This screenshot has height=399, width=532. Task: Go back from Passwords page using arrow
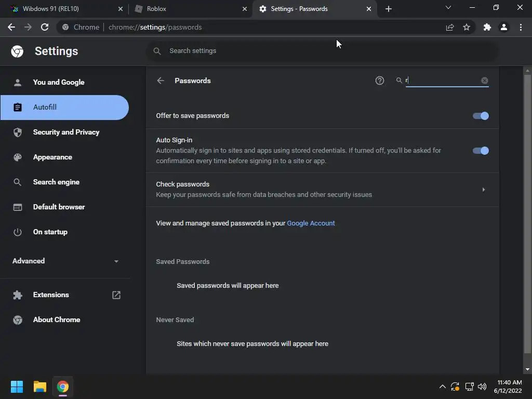(161, 81)
